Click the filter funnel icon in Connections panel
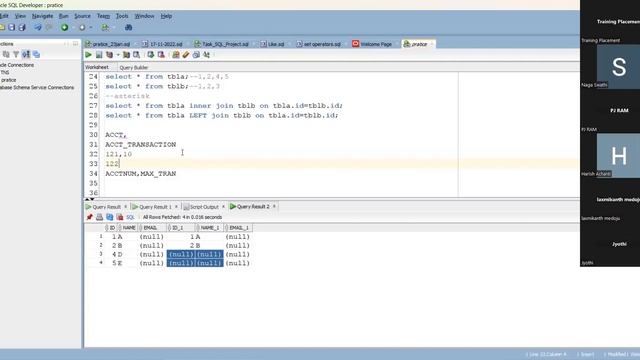640x360 pixels. click(16, 54)
